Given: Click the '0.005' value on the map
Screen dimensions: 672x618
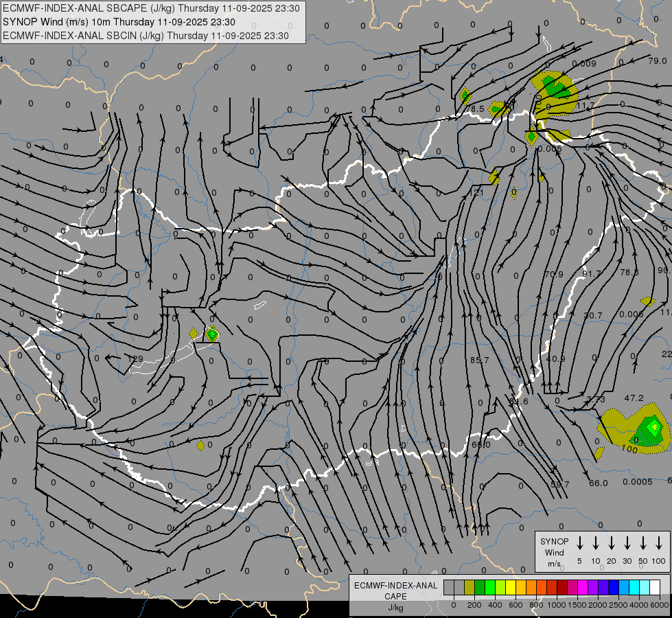Looking at the screenshot, I should [x=549, y=149].
